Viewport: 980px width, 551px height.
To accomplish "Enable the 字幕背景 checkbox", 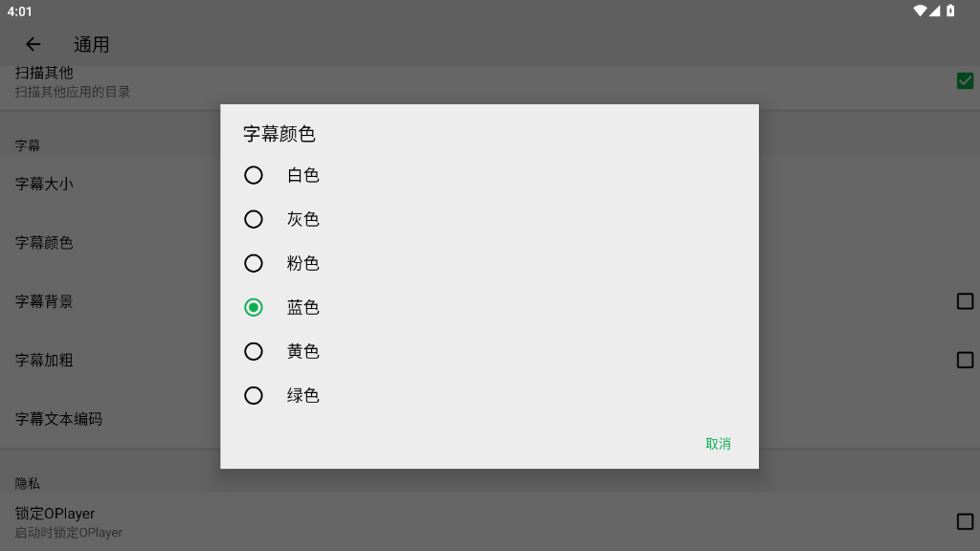I will click(965, 301).
